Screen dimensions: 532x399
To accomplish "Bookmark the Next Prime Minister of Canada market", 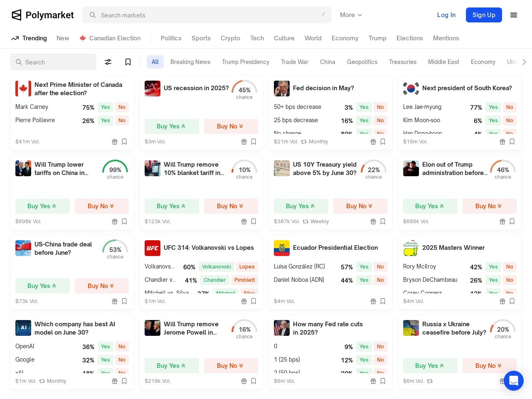I will (124, 142).
